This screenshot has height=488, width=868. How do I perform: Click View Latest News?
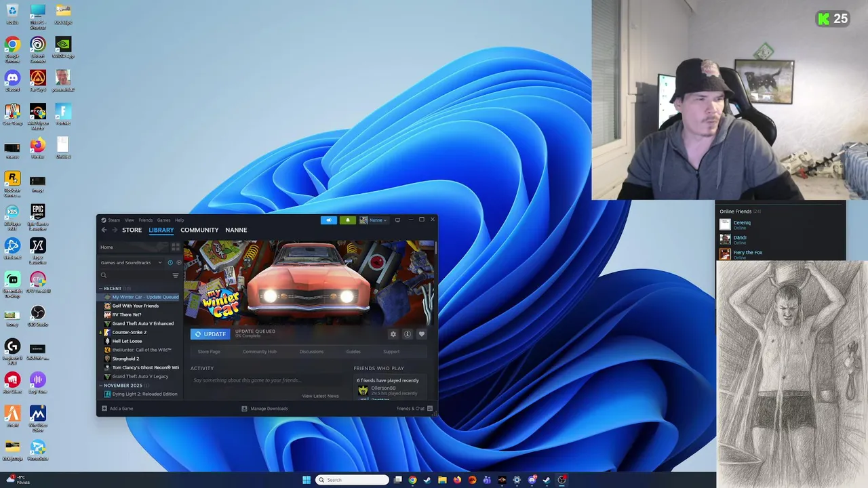click(320, 396)
